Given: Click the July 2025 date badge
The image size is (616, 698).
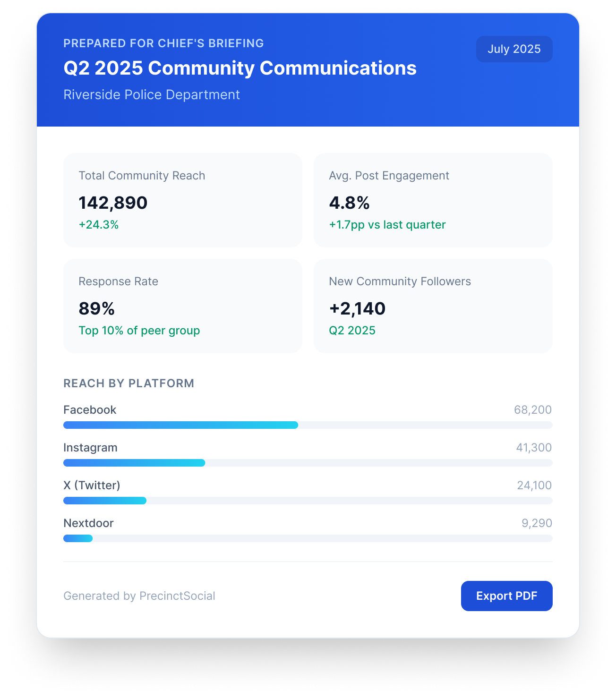Looking at the screenshot, I should pos(514,49).
